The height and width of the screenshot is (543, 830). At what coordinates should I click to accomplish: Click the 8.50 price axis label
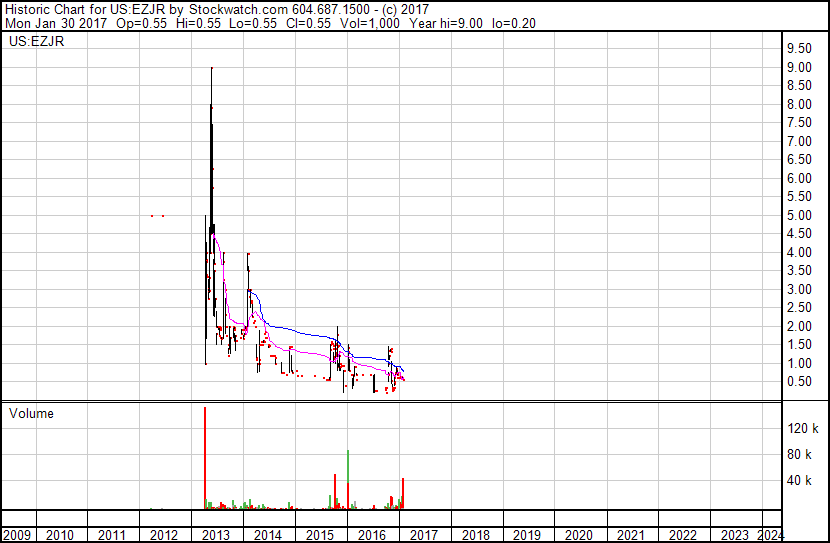[799, 86]
